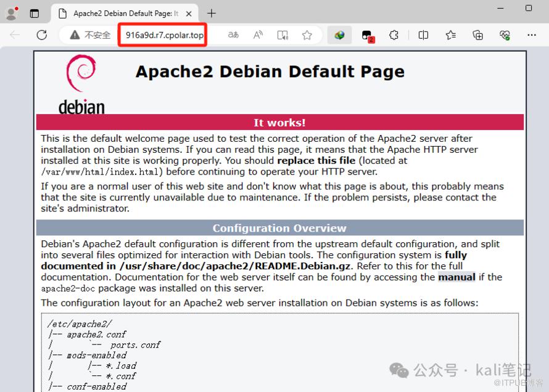
Task: Open Settings and more ellipsis menu
Action: click(x=532, y=35)
